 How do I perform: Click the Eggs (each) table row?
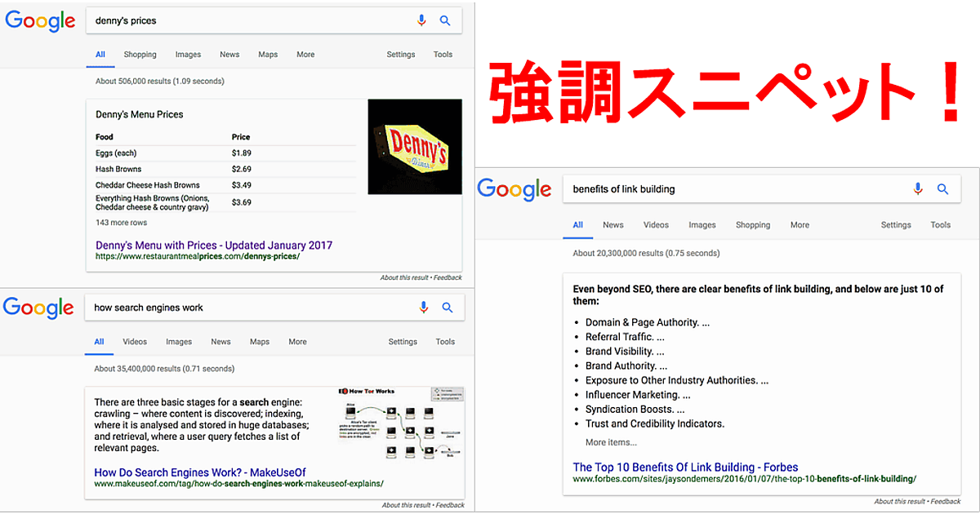click(225, 153)
